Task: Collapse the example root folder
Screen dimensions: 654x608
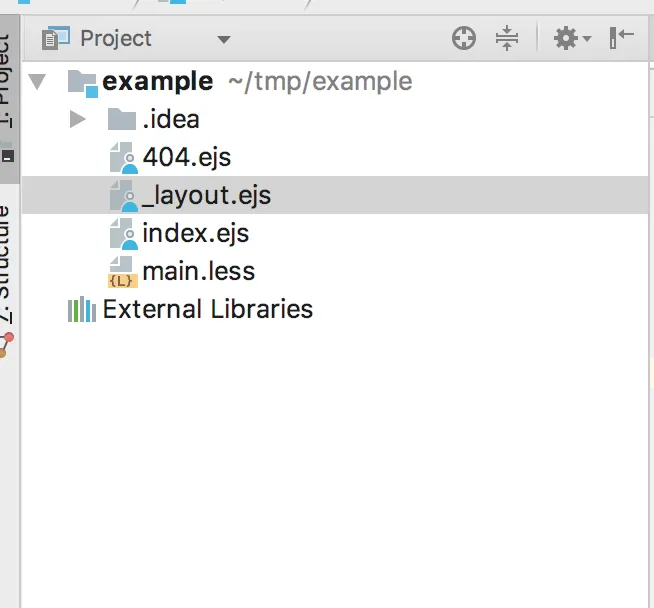Action: pyautogui.click(x=38, y=82)
